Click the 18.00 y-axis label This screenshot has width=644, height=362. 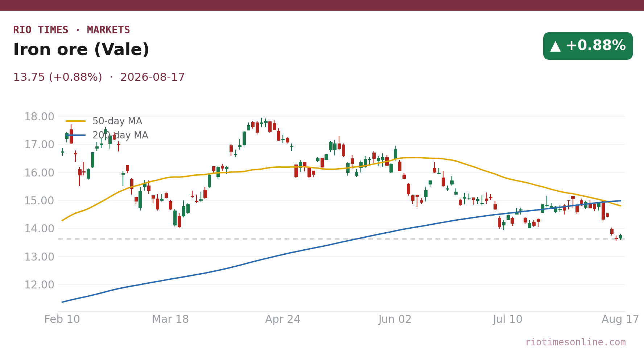pyautogui.click(x=39, y=117)
